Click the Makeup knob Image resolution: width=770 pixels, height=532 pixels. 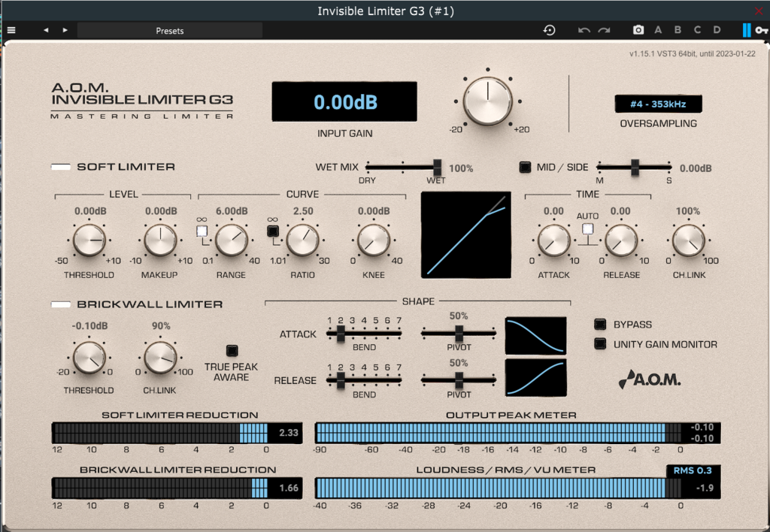160,240
